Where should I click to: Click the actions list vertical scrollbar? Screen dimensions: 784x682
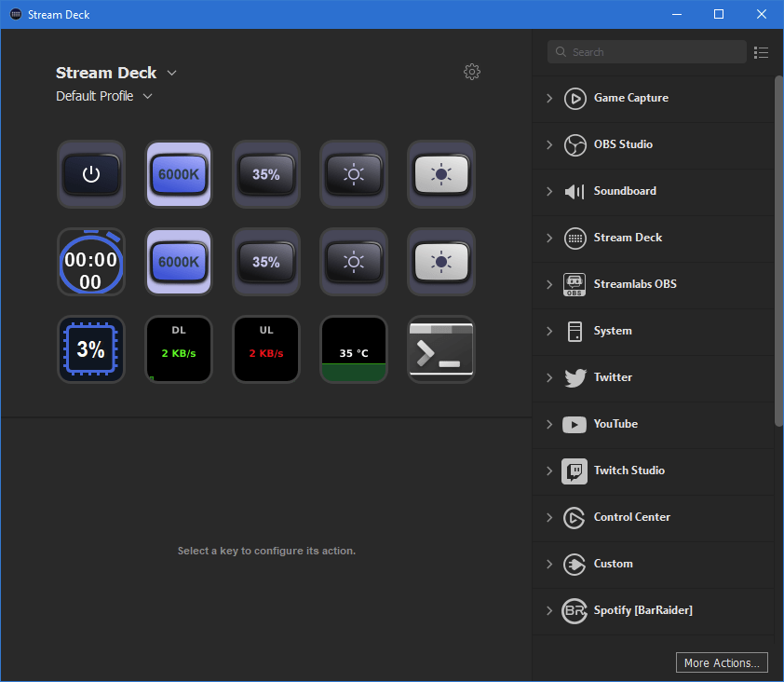click(x=778, y=251)
